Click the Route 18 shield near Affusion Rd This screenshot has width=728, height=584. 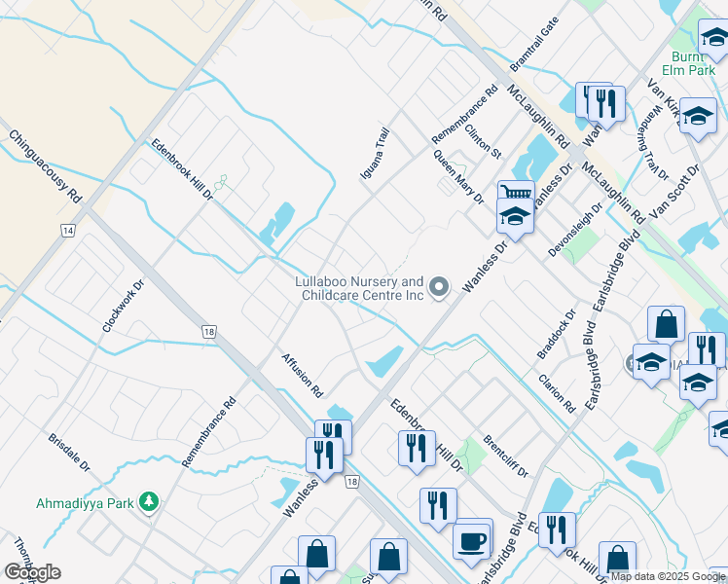pyautogui.click(x=209, y=332)
